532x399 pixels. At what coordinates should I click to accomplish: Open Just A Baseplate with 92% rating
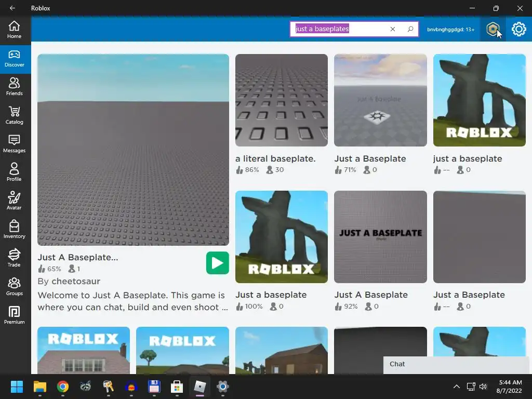tap(380, 237)
